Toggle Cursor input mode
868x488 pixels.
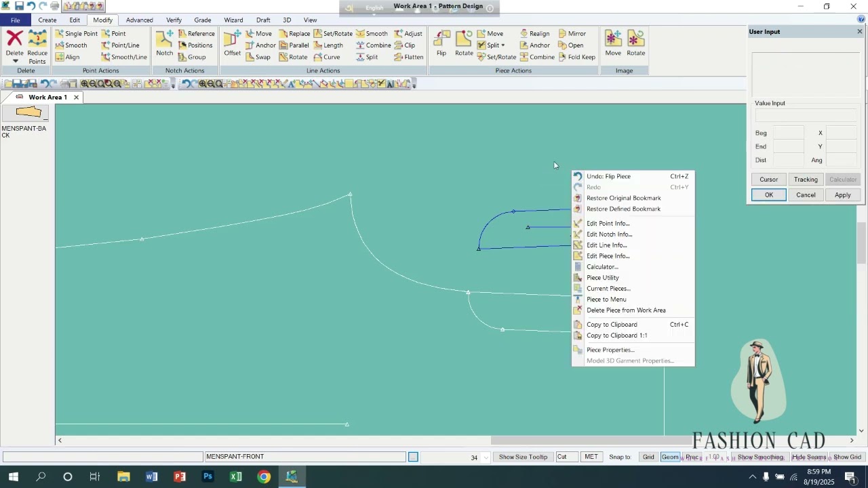769,180
